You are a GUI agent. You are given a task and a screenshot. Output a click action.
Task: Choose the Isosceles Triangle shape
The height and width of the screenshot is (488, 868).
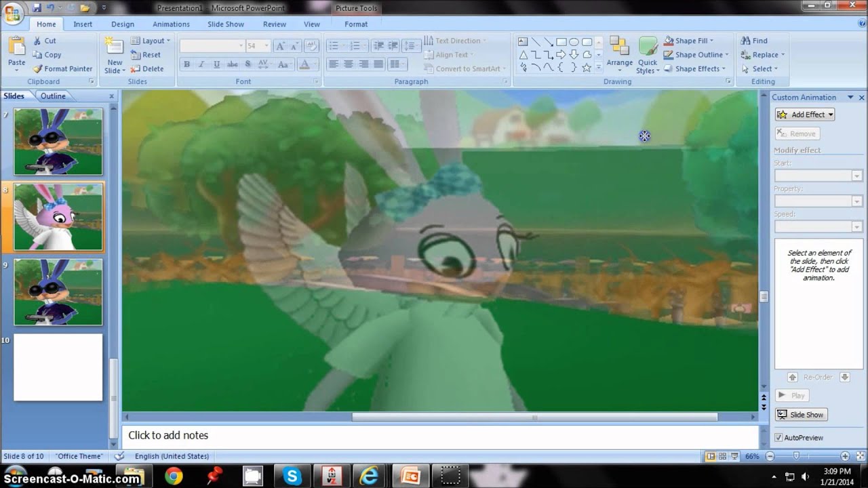point(523,54)
